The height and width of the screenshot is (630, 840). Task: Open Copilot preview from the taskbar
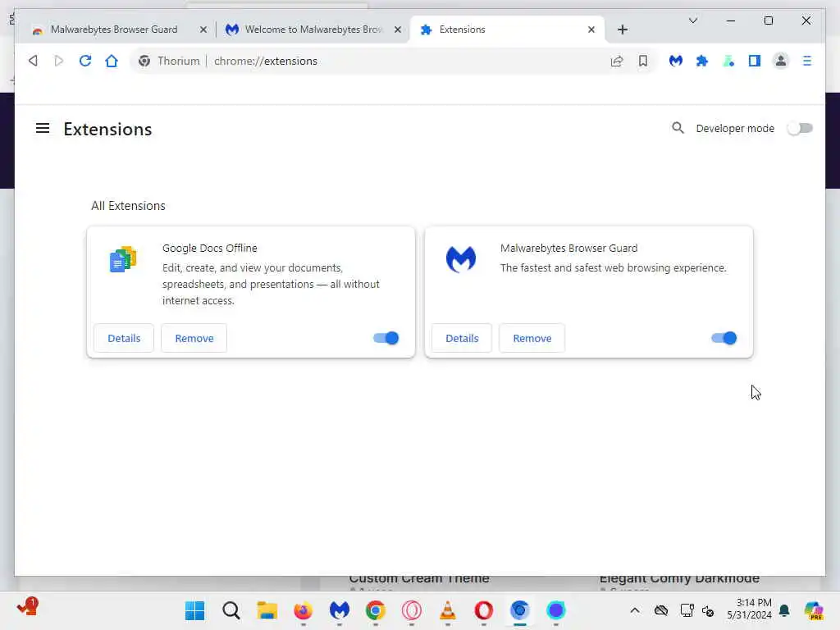click(x=814, y=610)
